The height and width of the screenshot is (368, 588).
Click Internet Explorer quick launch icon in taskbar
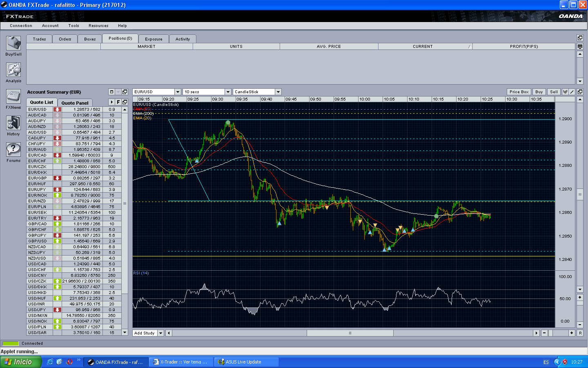pos(50,362)
